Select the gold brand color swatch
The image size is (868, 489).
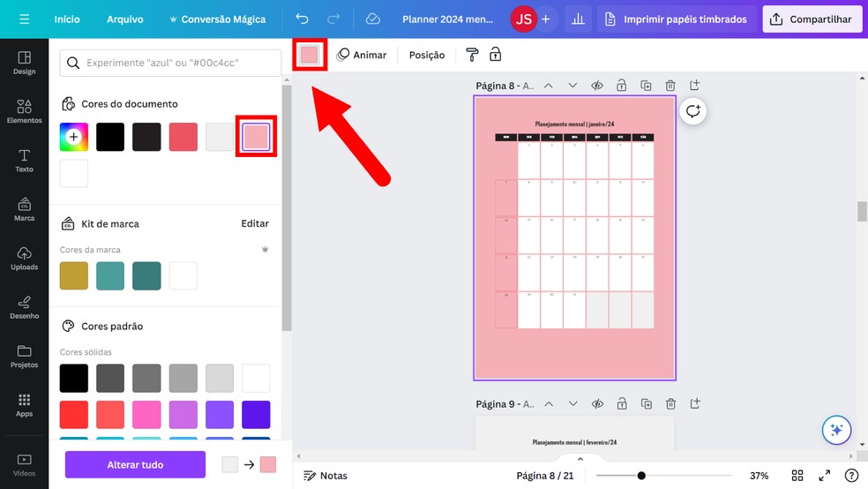[73, 275]
